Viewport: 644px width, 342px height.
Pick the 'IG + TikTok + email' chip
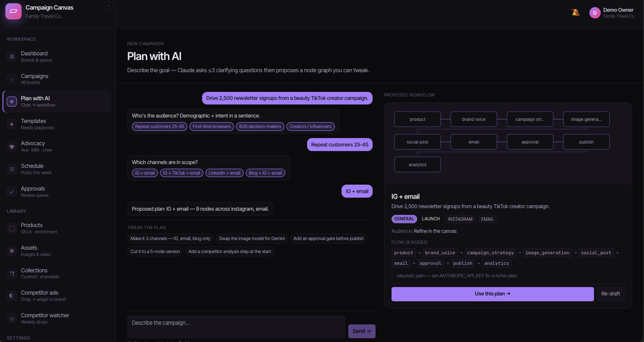click(x=182, y=173)
